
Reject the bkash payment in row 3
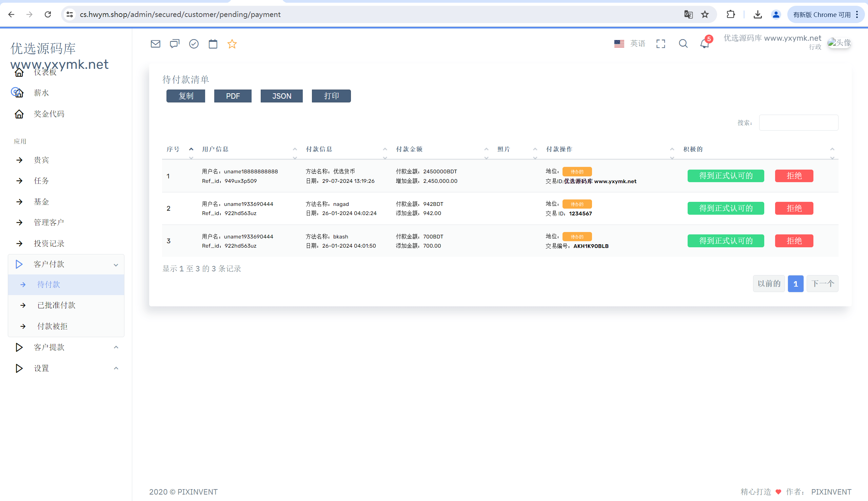(x=794, y=241)
